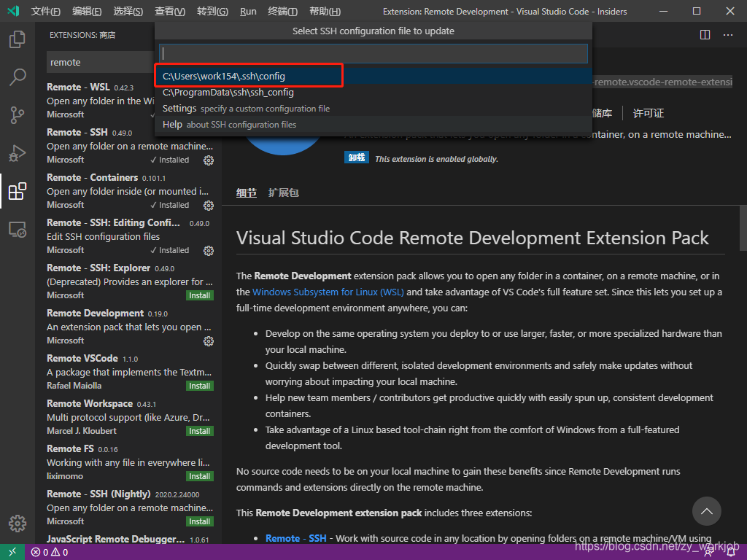The width and height of the screenshot is (747, 560).
Task: Open the 查看(V) menu
Action: point(170,12)
